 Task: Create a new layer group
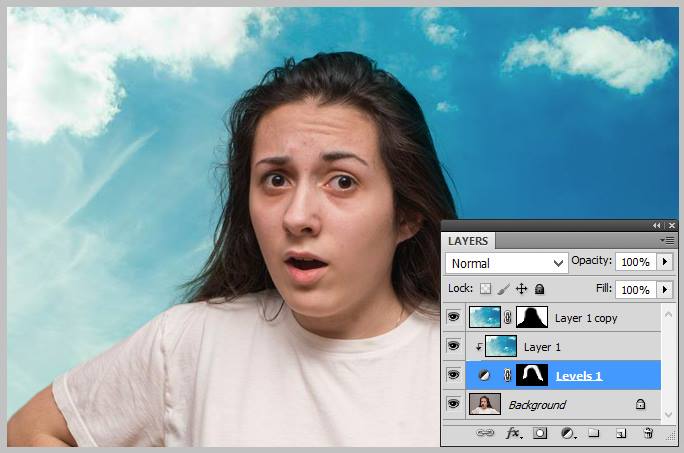593,433
